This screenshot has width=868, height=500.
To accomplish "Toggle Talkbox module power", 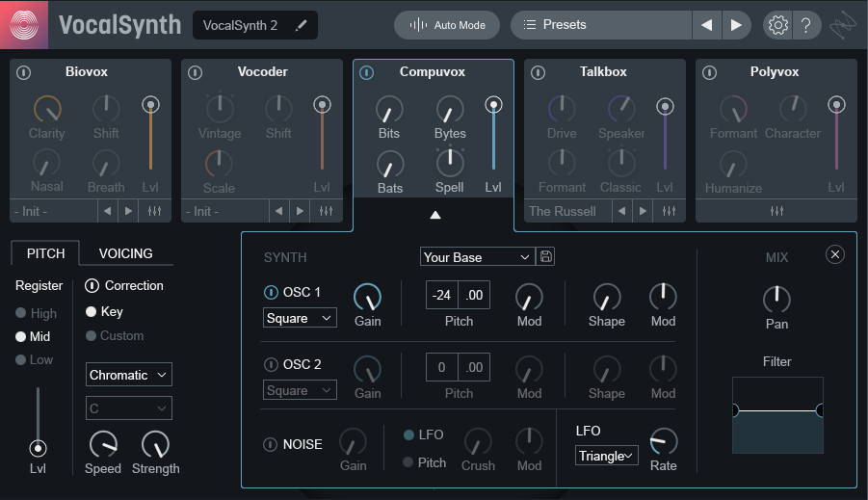I will (539, 72).
